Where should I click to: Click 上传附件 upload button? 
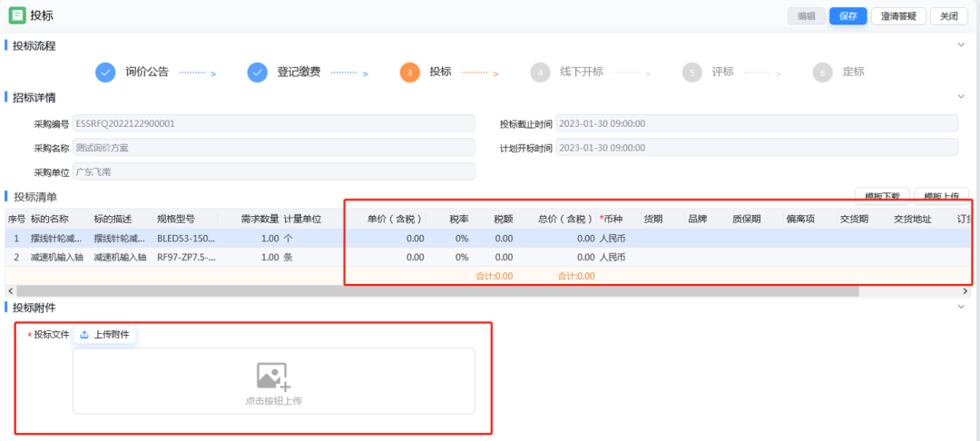pos(104,335)
